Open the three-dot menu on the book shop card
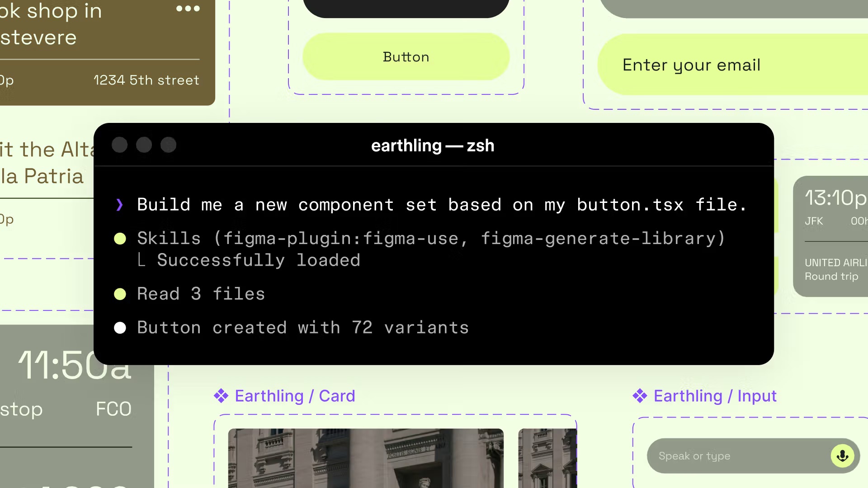 (x=188, y=9)
